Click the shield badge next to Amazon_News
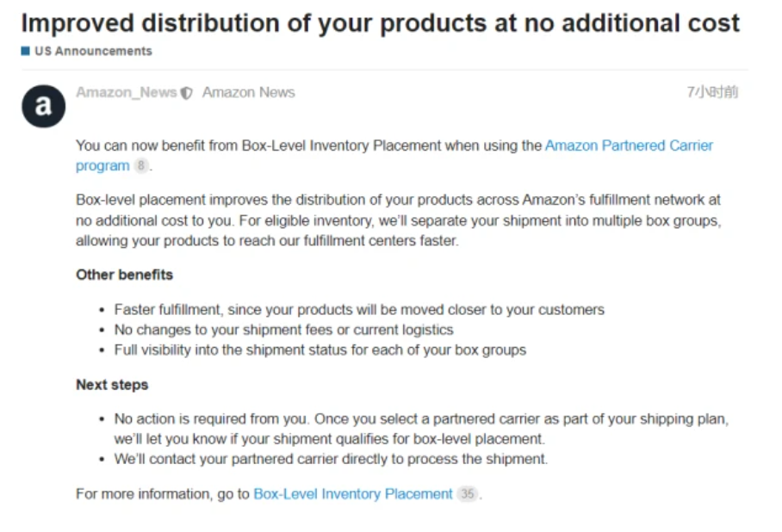This screenshot has height=532, width=782. [187, 93]
